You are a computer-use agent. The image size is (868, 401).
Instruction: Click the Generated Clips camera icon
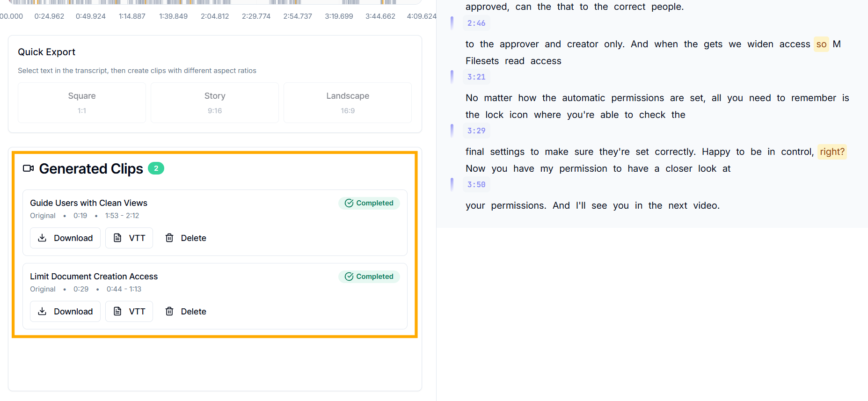click(x=28, y=168)
